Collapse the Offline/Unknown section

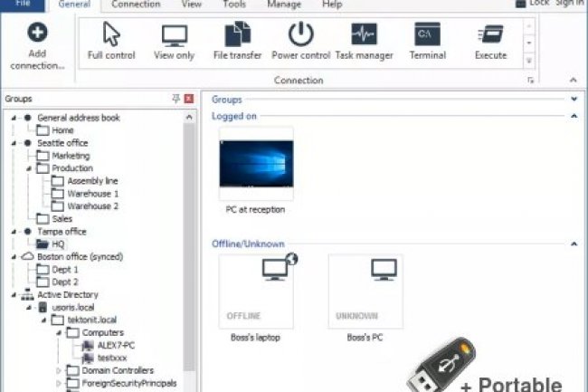[x=574, y=244]
